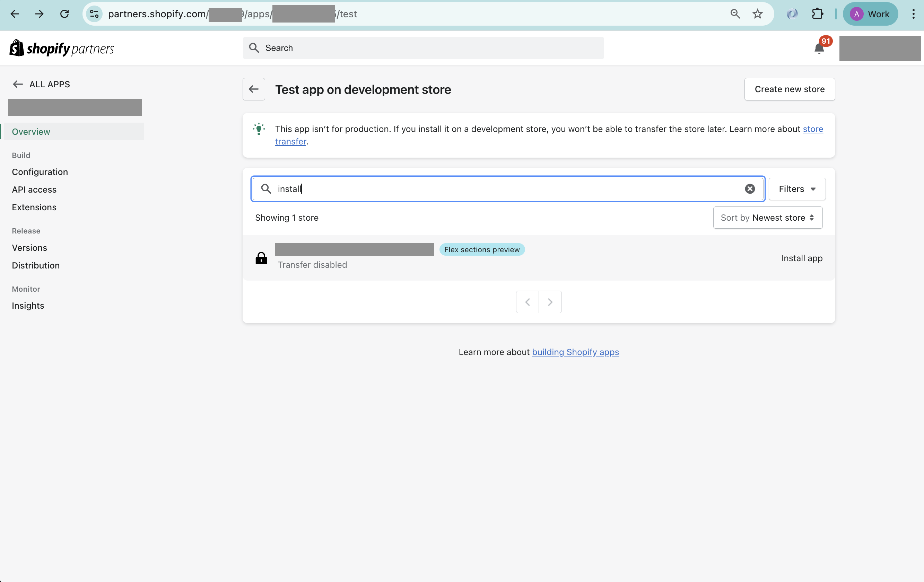Open Versions in the sidebar
The height and width of the screenshot is (582, 924).
tap(29, 248)
